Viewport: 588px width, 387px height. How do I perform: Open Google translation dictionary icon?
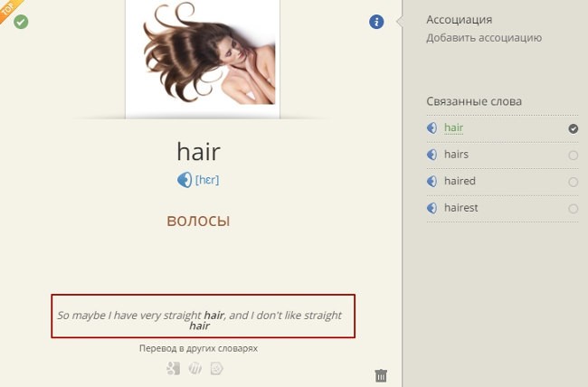[x=173, y=369]
